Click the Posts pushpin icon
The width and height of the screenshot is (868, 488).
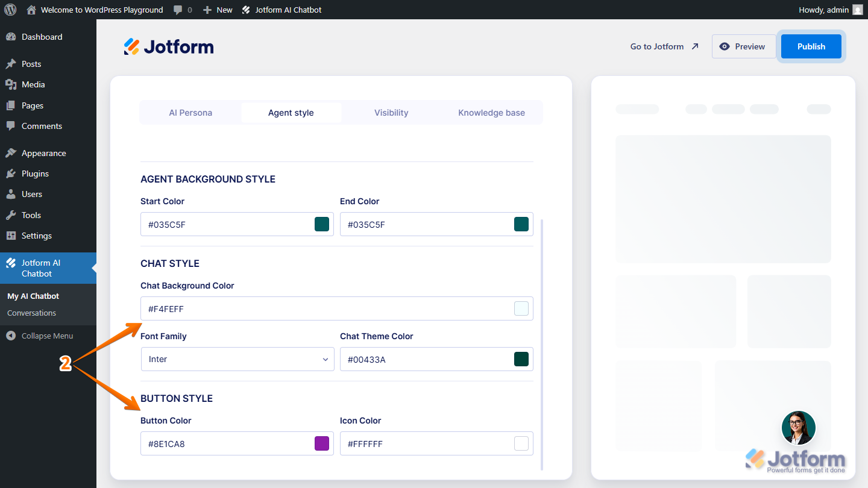(11, 64)
